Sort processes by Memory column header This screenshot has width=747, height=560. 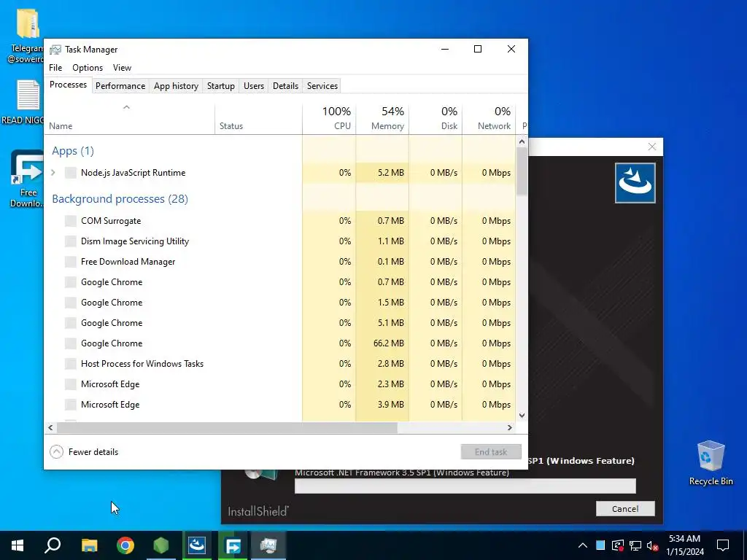coord(382,118)
